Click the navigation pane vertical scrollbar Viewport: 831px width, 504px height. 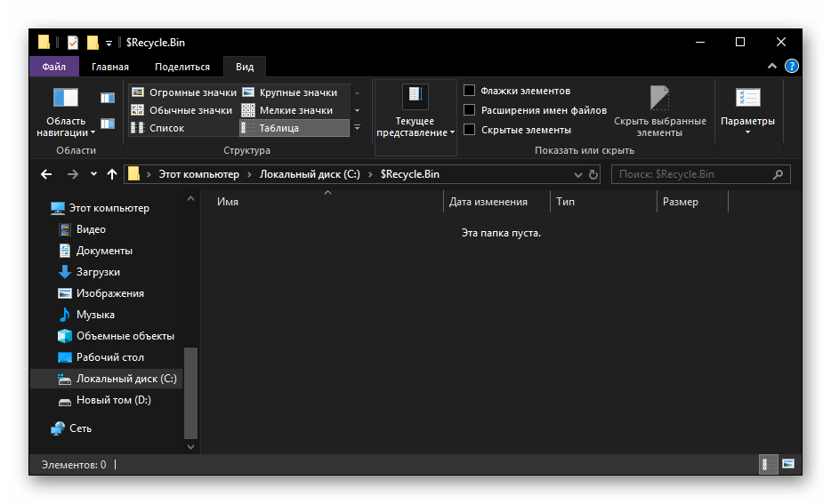click(x=190, y=391)
